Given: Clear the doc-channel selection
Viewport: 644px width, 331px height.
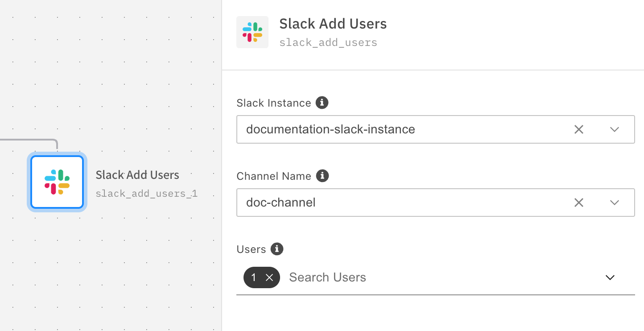Looking at the screenshot, I should pyautogui.click(x=578, y=203).
